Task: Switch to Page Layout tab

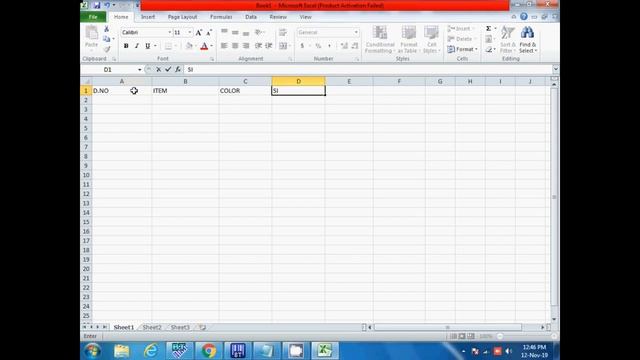Action: point(182,17)
